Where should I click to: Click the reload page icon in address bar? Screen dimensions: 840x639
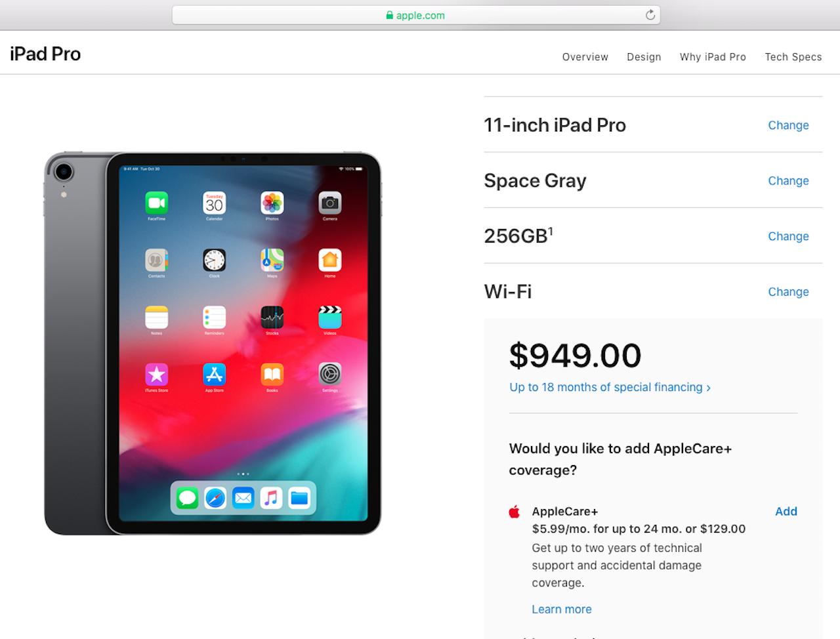tap(650, 15)
